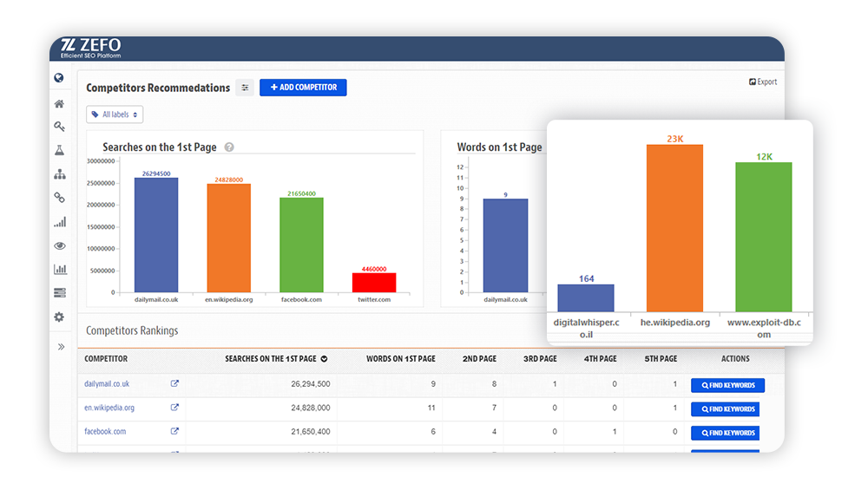Find Keywords for dailymail.co.uk
This screenshot has width=868, height=490.
pos(727,385)
